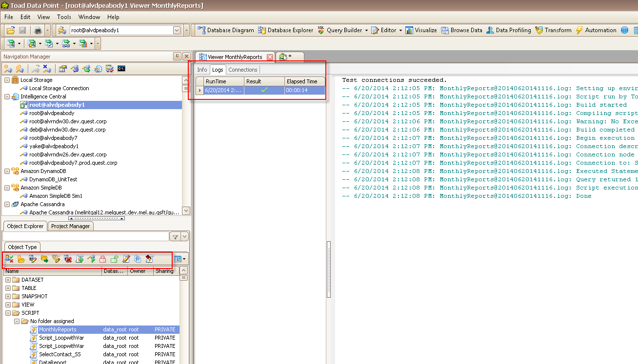Open the Automation tool
This screenshot has width=638, height=364.
coord(596,30)
